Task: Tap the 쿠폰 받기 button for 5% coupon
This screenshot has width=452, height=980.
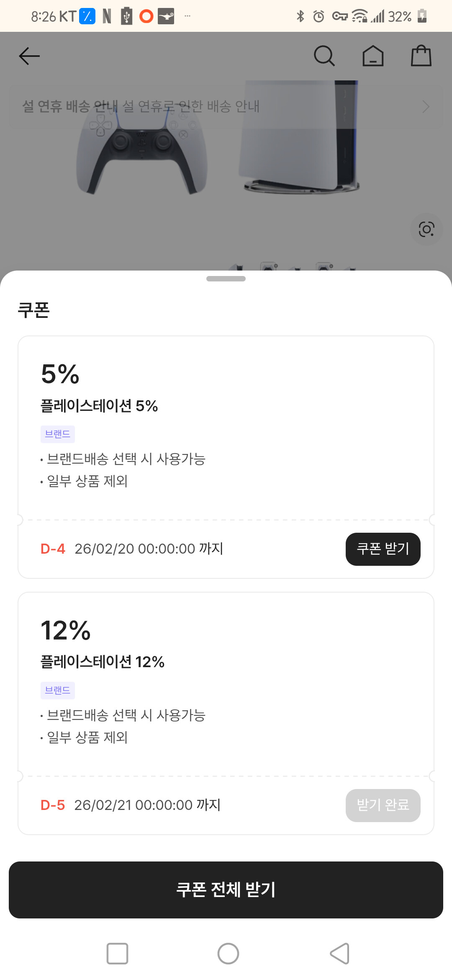Action: coord(383,549)
